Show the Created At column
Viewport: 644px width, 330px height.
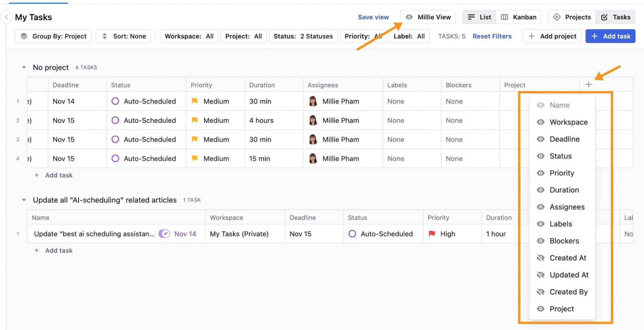pos(541,258)
